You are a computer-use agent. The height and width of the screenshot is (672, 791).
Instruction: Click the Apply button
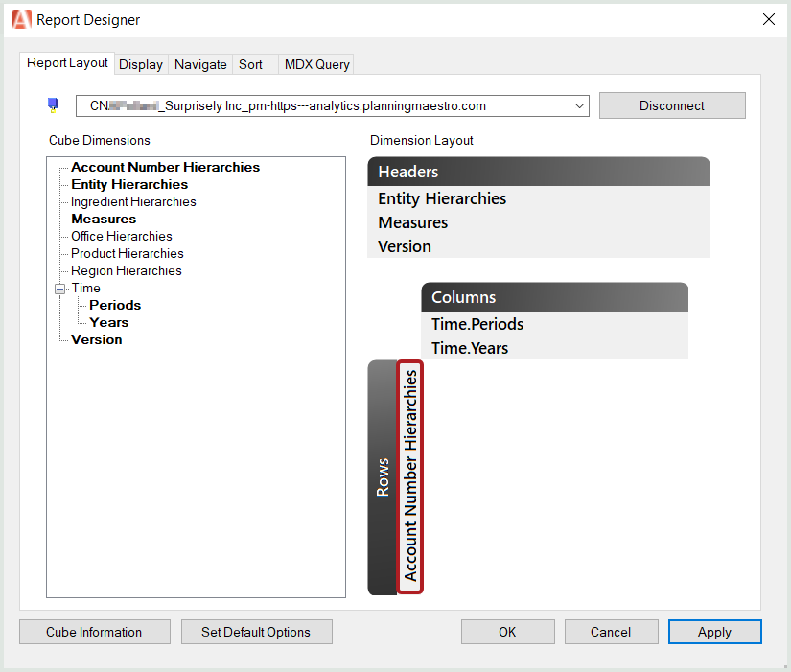pyautogui.click(x=714, y=632)
